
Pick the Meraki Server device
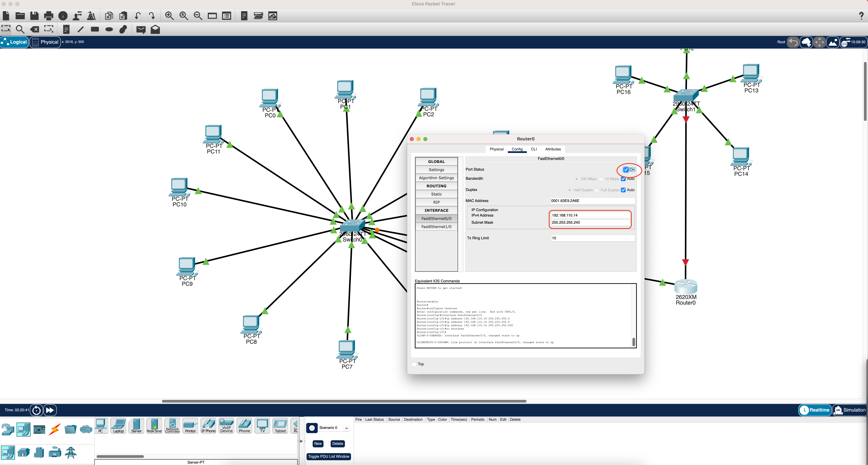tap(154, 426)
